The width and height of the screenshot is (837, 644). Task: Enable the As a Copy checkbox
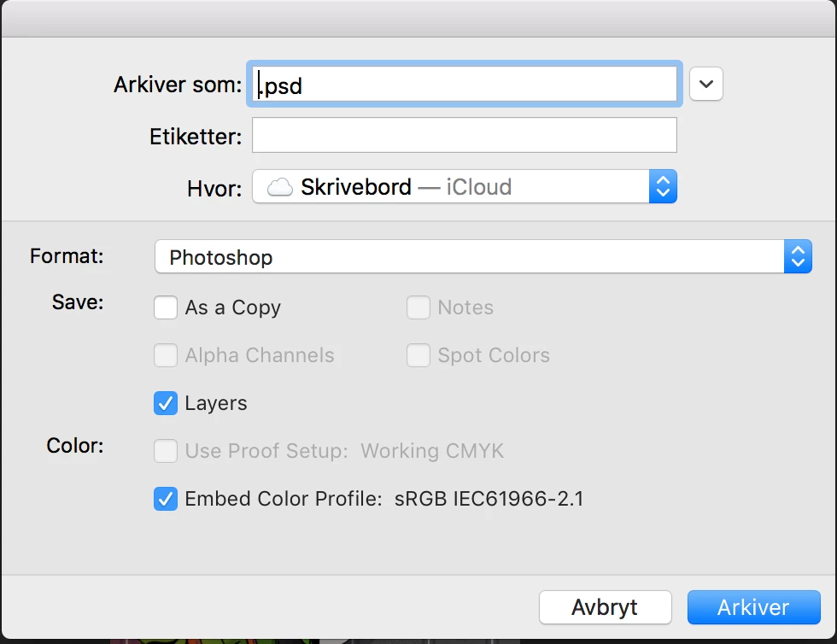(166, 307)
